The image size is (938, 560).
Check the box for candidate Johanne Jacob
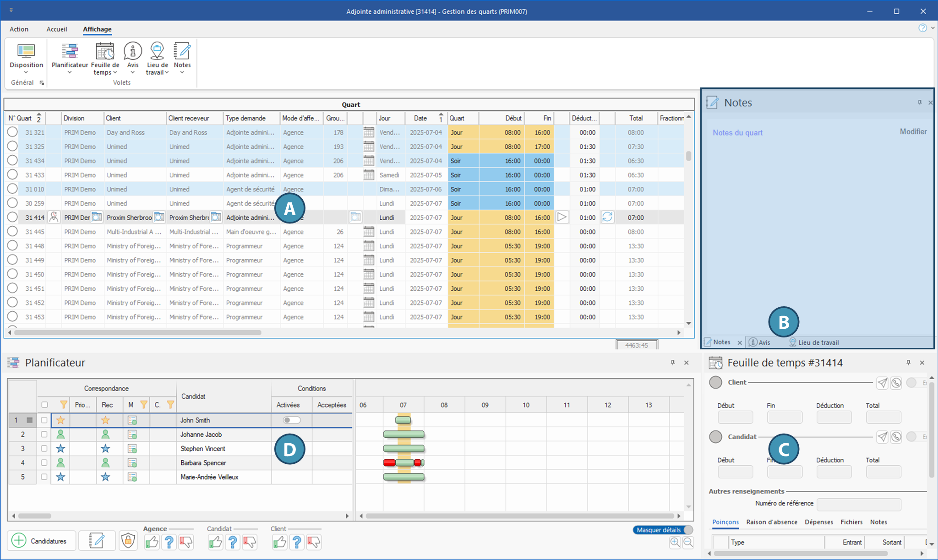[x=44, y=434]
